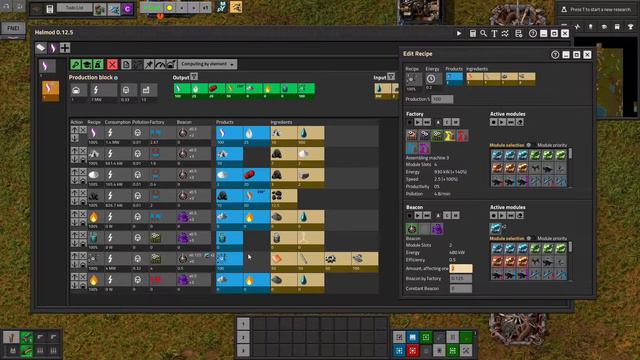Click Production % input field

(442, 99)
